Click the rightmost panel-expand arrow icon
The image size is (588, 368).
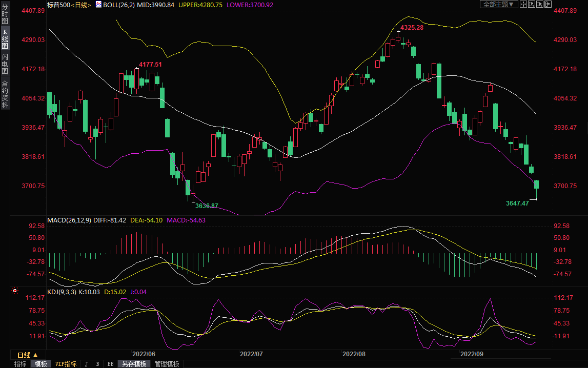pos(548,4)
